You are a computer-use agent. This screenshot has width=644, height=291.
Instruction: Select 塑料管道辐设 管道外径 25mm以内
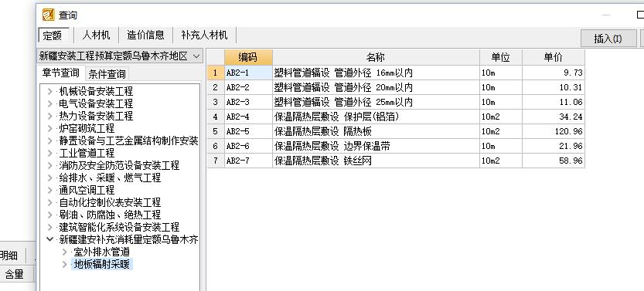[x=376, y=102]
